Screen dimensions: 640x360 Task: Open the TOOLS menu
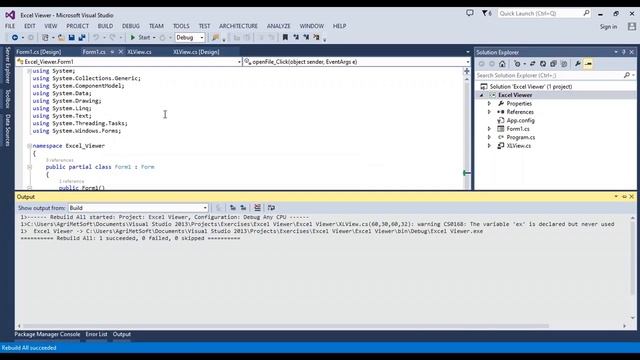pyautogui.click(x=181, y=26)
